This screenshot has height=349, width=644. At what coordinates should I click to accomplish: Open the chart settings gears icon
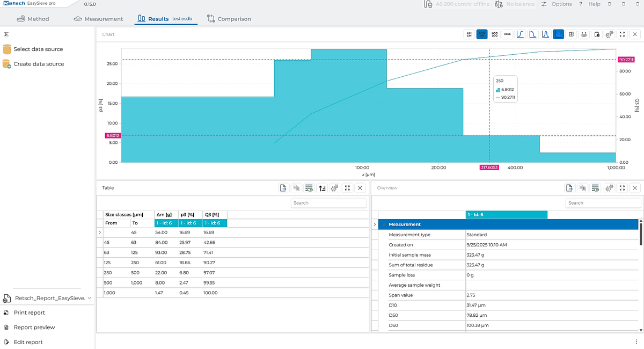609,34
